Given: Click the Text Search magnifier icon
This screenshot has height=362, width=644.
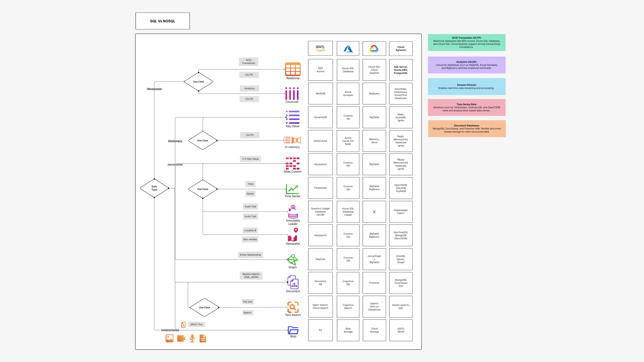Looking at the screenshot, I should tap(293, 308).
